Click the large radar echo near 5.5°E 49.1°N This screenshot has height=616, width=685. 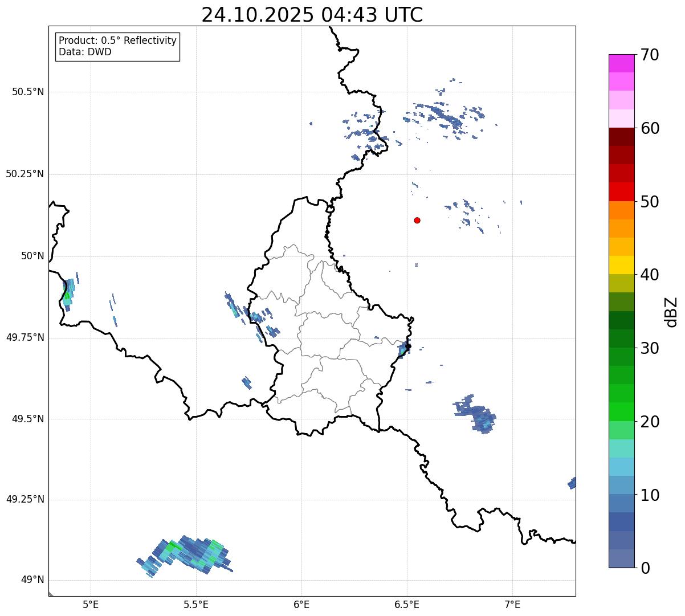point(185,556)
